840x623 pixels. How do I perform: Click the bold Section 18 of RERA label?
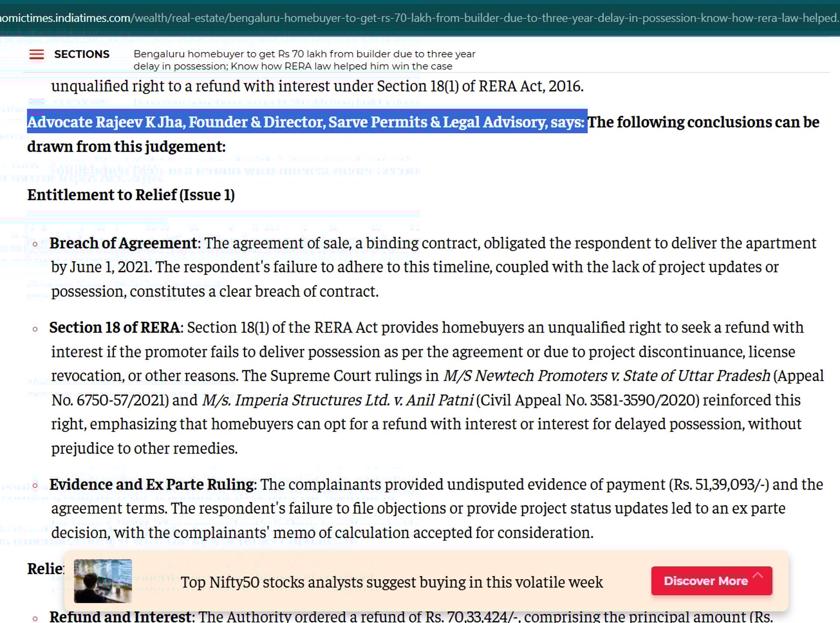tap(115, 328)
